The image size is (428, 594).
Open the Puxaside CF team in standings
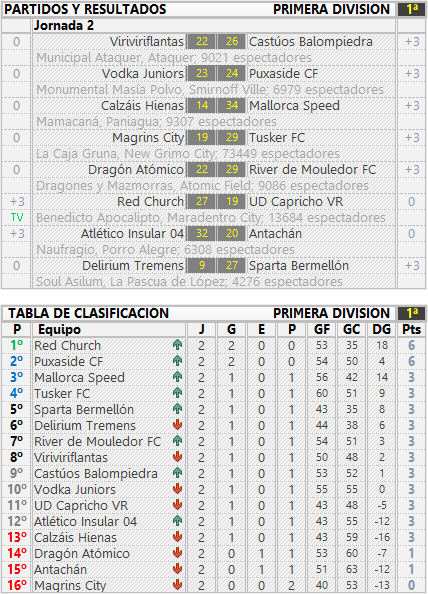tap(69, 361)
